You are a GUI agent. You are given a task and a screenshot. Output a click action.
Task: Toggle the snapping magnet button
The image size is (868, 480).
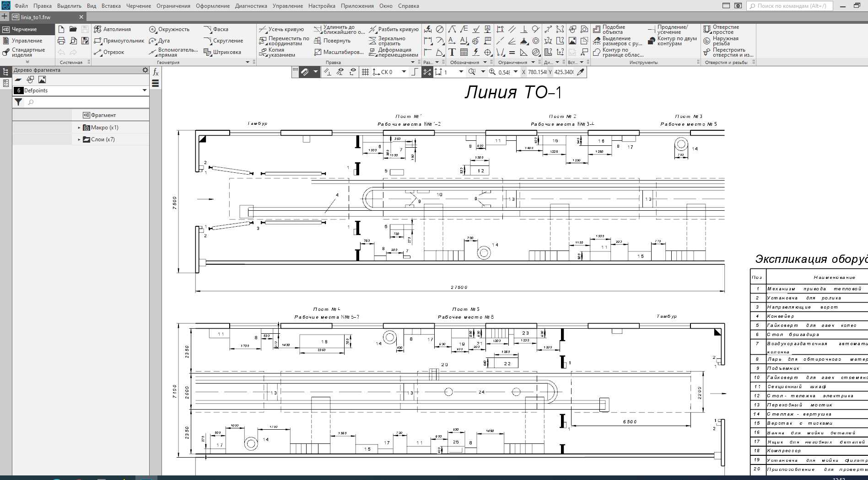305,72
